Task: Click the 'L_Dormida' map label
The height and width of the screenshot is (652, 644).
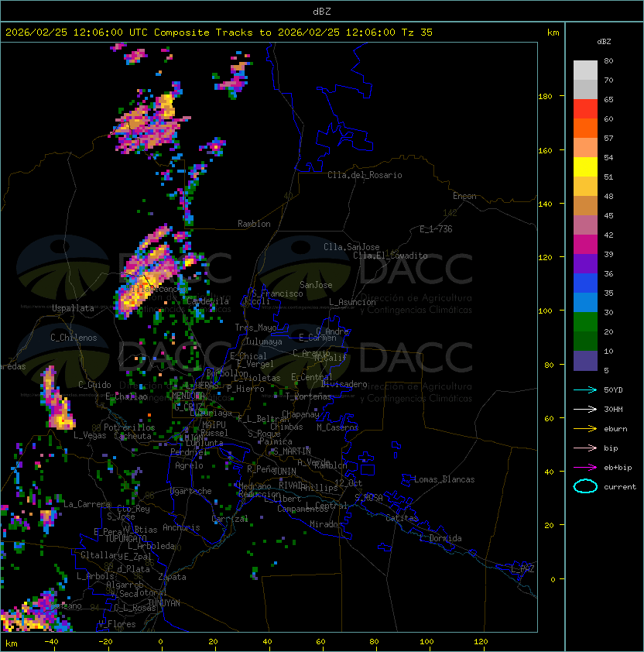Action: [x=440, y=538]
